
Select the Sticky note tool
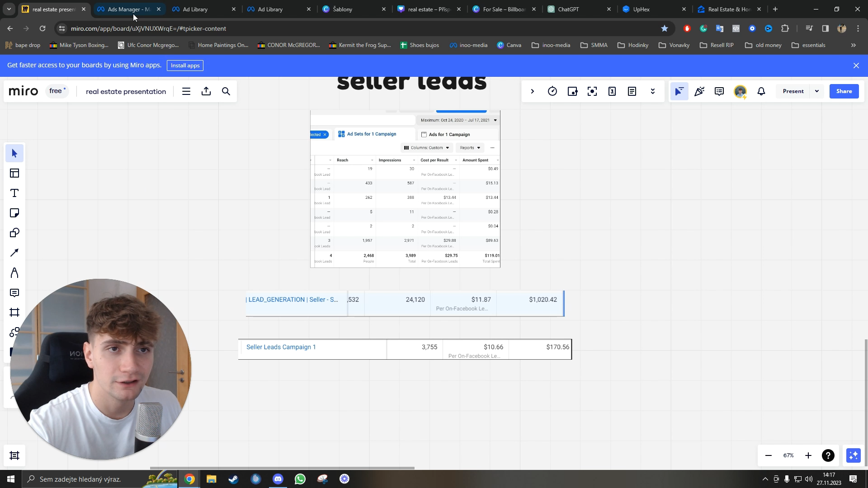tap(14, 213)
